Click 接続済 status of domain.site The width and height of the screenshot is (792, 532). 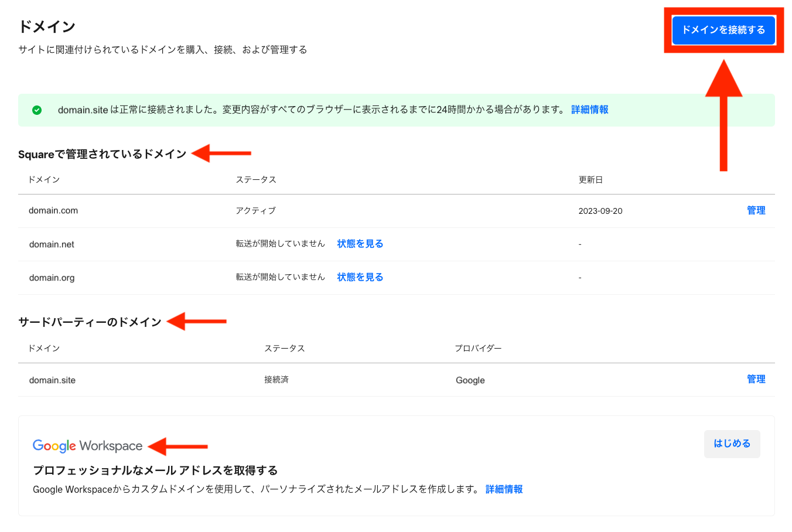click(x=276, y=380)
